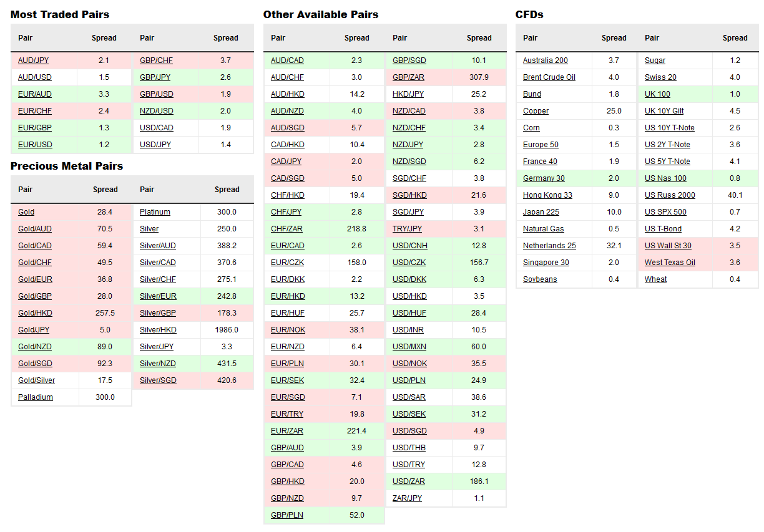Select the US Nas 100 link
This screenshot has height=532, width=764.
(665, 178)
